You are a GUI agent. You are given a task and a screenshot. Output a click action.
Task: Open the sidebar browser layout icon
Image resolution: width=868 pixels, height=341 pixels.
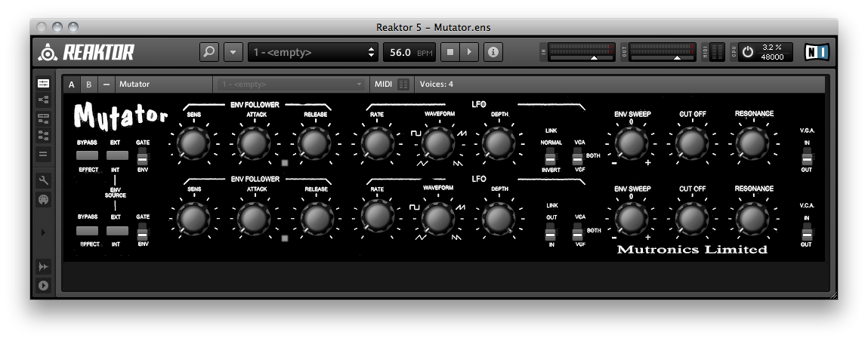pos(43,118)
